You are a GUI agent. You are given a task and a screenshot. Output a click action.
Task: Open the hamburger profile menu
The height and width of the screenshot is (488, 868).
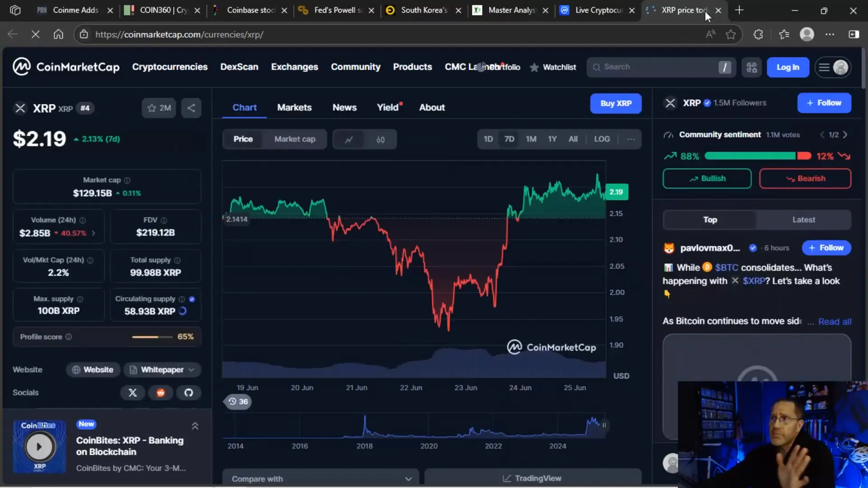point(833,67)
